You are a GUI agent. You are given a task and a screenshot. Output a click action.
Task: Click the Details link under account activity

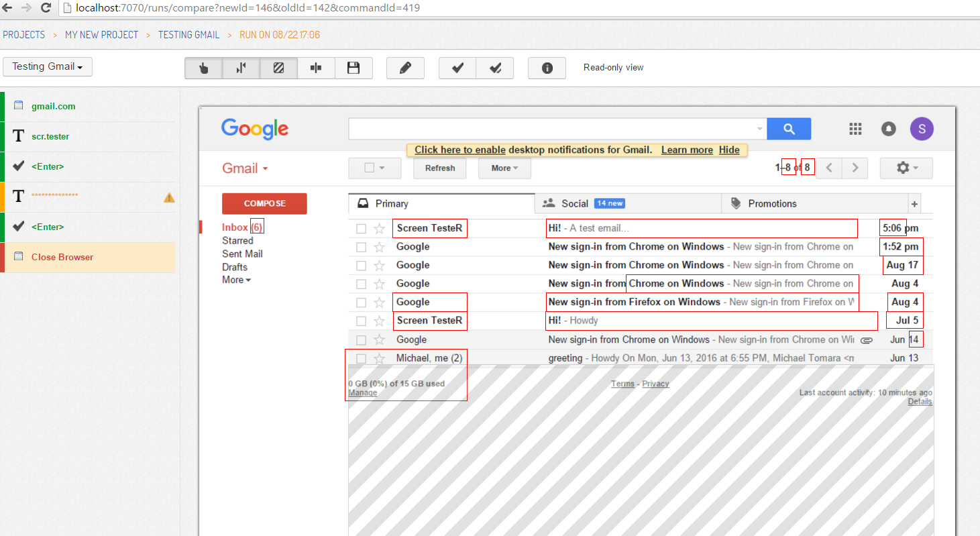click(x=920, y=401)
